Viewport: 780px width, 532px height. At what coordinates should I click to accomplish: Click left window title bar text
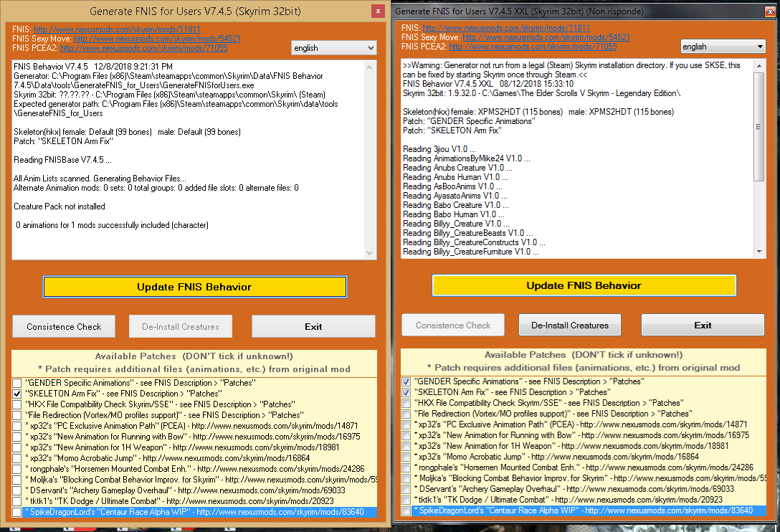195,11
